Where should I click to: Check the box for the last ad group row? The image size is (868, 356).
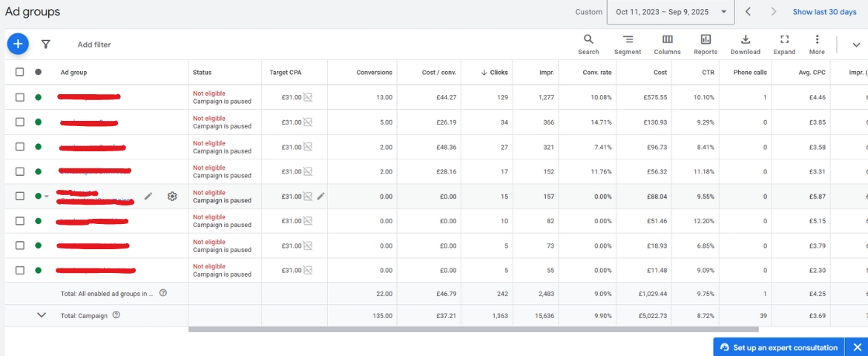pyautogui.click(x=20, y=271)
